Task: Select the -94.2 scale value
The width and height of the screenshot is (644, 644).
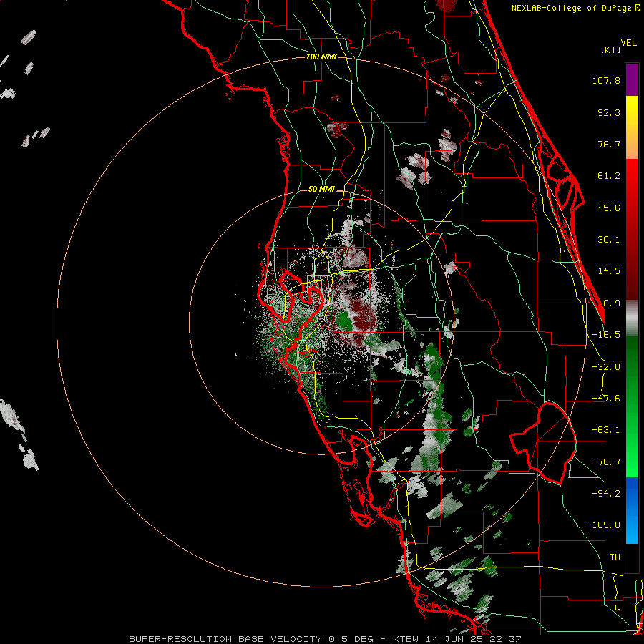Action: 606,493
